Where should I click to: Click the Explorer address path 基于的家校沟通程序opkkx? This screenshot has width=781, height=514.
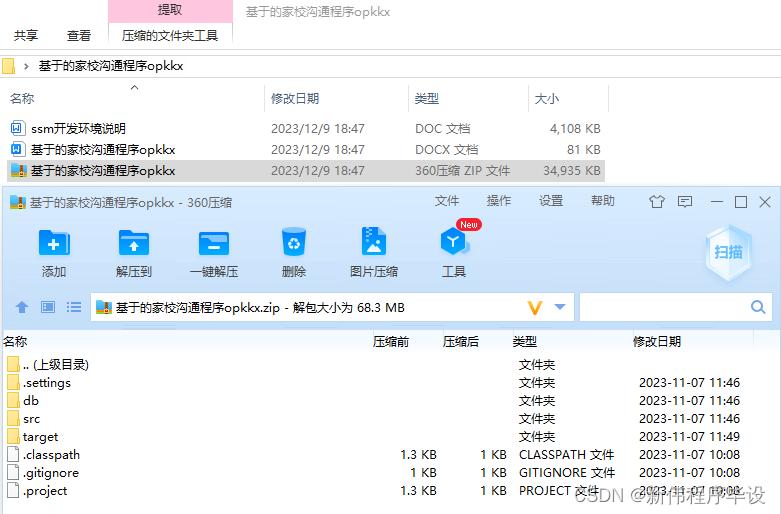(111, 66)
